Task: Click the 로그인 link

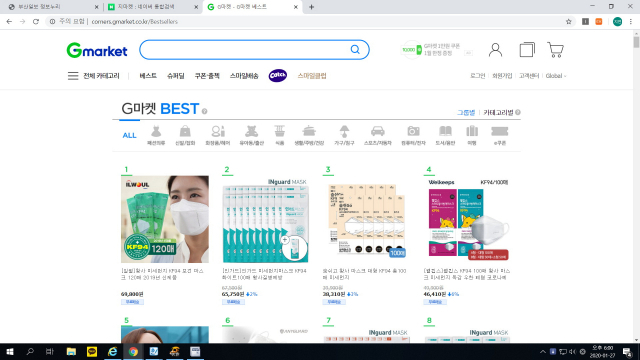Action: (x=478, y=76)
